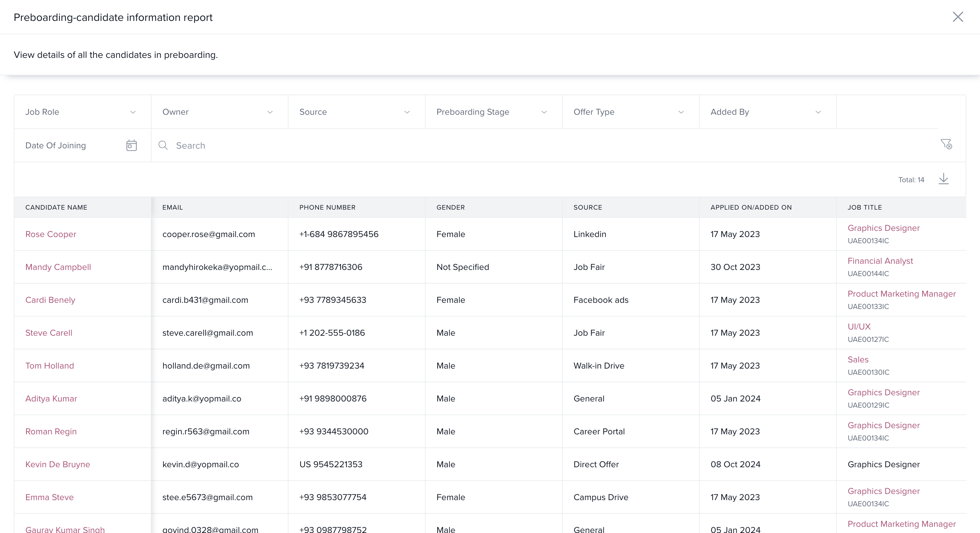Image resolution: width=980 pixels, height=533 pixels.
Task: Open the Owner filter dropdown
Action: [219, 112]
